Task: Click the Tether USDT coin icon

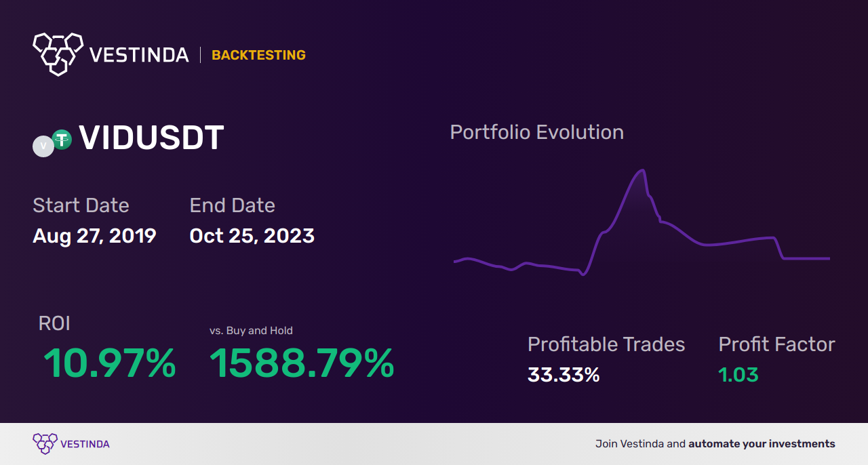Action: pyautogui.click(x=62, y=140)
